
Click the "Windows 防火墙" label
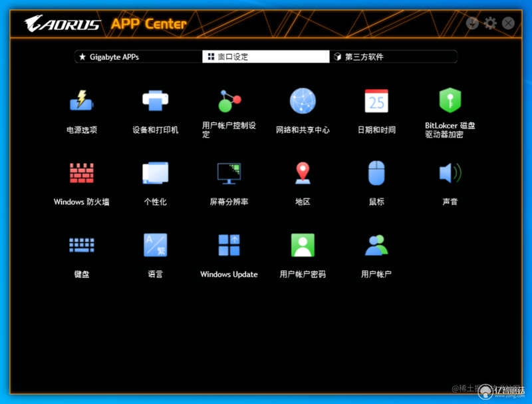81,202
